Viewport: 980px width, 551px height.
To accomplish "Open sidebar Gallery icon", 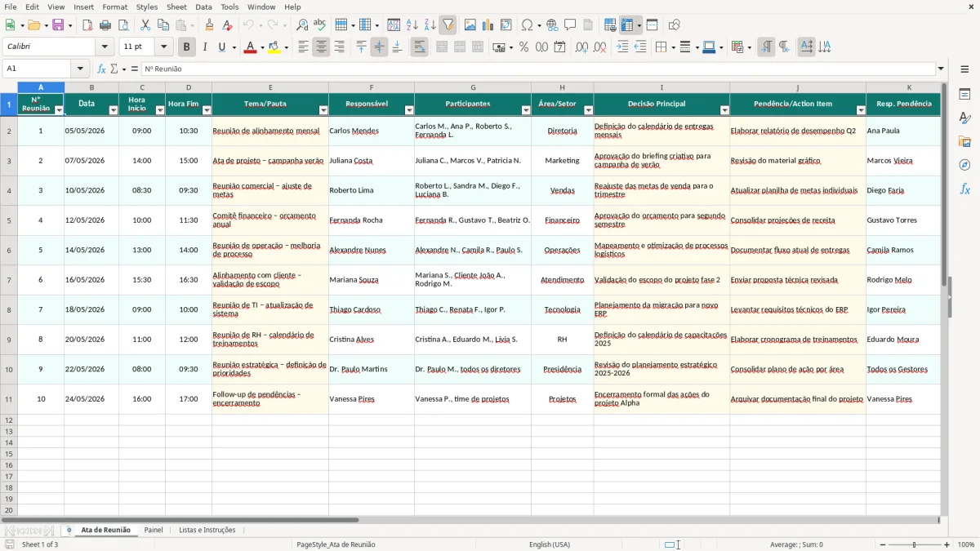I will click(964, 141).
